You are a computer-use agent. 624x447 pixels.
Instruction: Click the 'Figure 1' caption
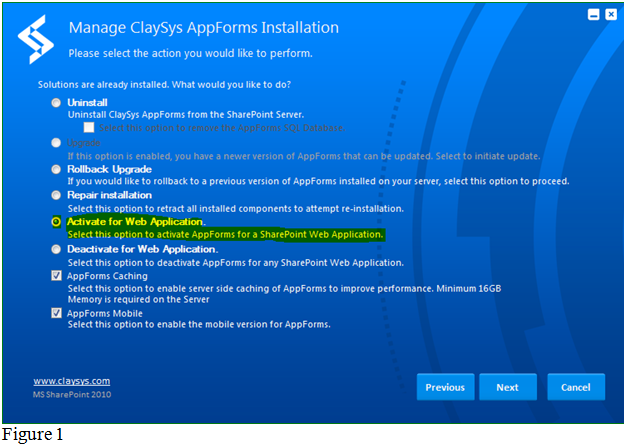[x=33, y=434]
